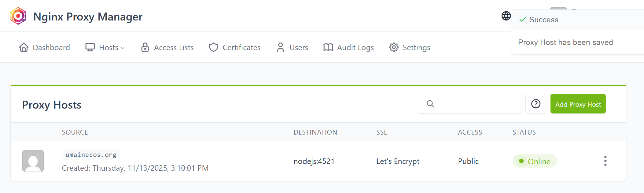This screenshot has height=193, width=644.
Task: Click the Users person icon
Action: 280,47
